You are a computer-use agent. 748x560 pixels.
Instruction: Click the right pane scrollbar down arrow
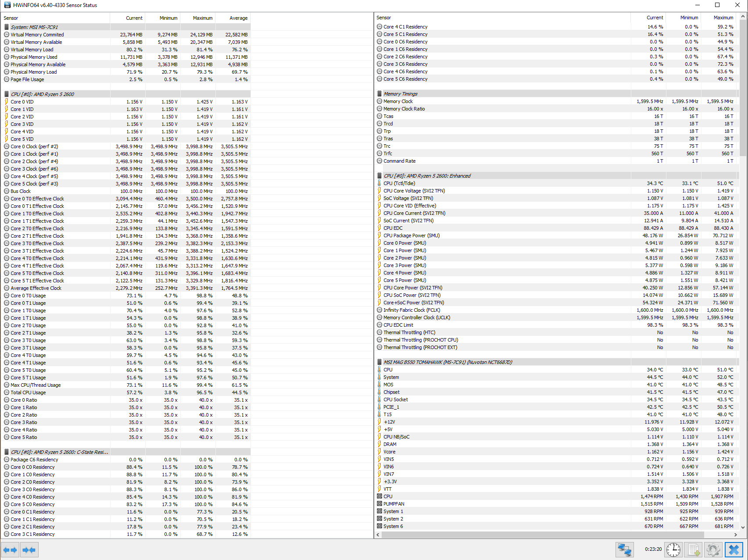point(743,527)
